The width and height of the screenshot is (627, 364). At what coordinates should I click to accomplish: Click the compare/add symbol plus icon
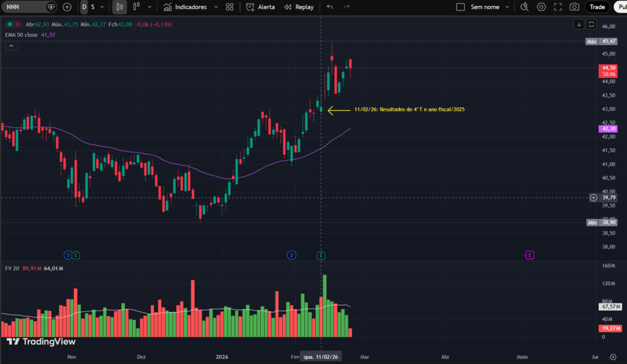pos(67,7)
